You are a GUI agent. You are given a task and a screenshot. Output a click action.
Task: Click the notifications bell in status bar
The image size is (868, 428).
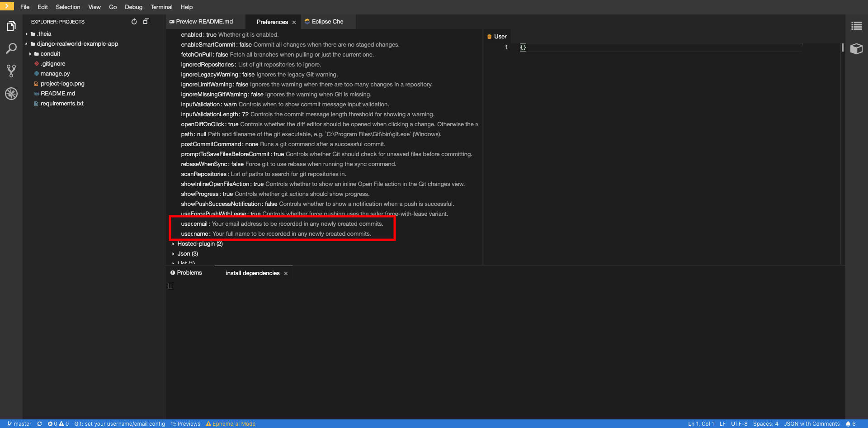click(x=850, y=424)
